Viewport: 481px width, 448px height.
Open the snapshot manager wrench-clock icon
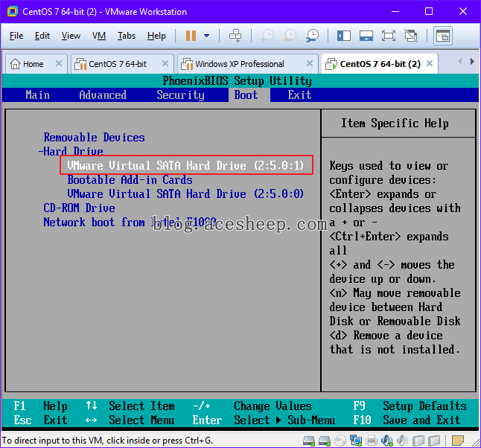point(312,36)
